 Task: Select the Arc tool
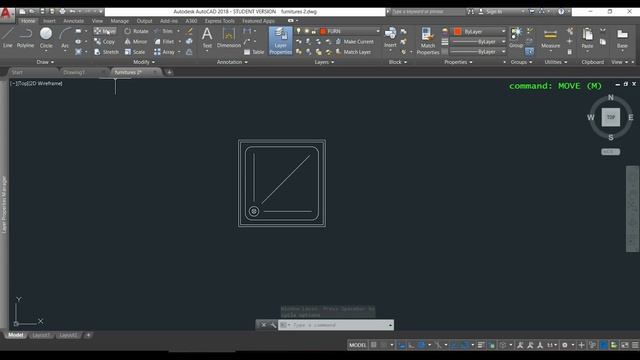point(65,38)
